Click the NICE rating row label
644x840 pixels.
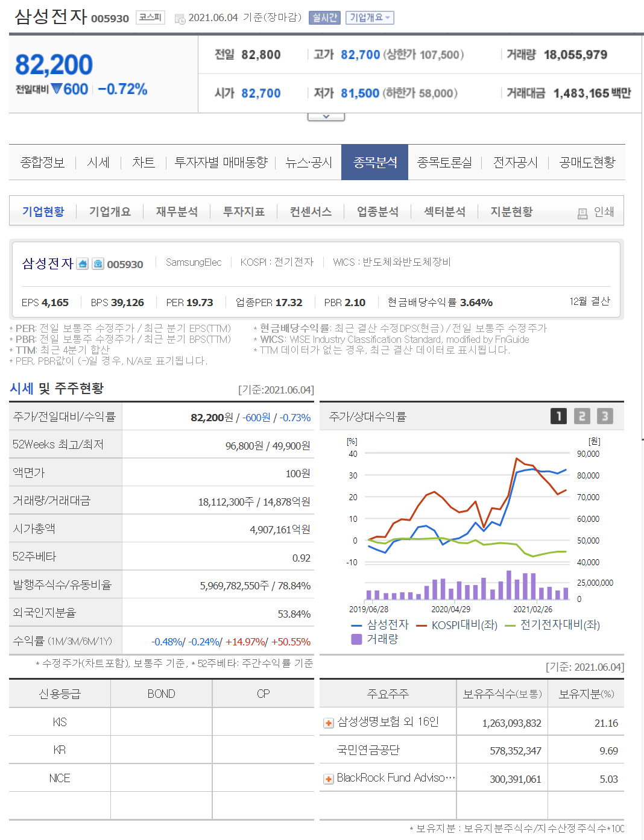[60, 778]
